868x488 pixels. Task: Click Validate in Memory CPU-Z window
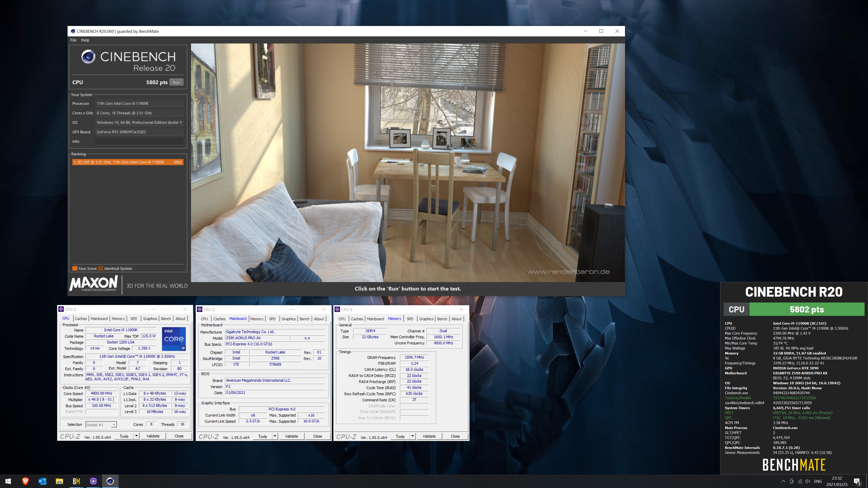429,436
